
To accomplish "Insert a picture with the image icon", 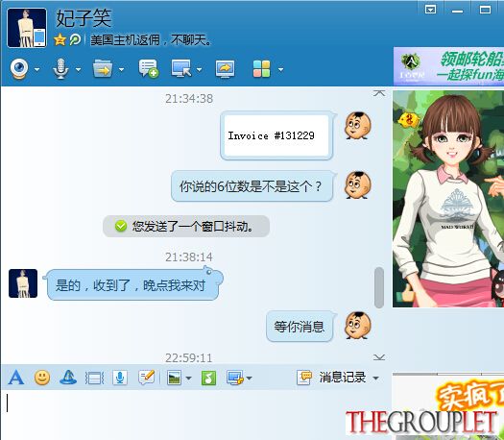I will click(174, 378).
